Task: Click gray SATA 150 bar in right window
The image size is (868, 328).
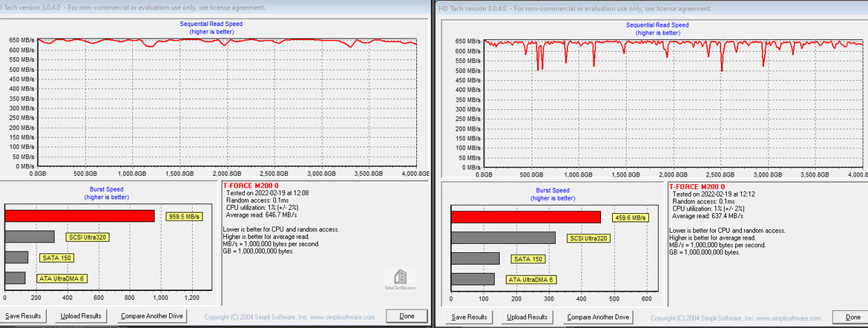Action: (476, 258)
